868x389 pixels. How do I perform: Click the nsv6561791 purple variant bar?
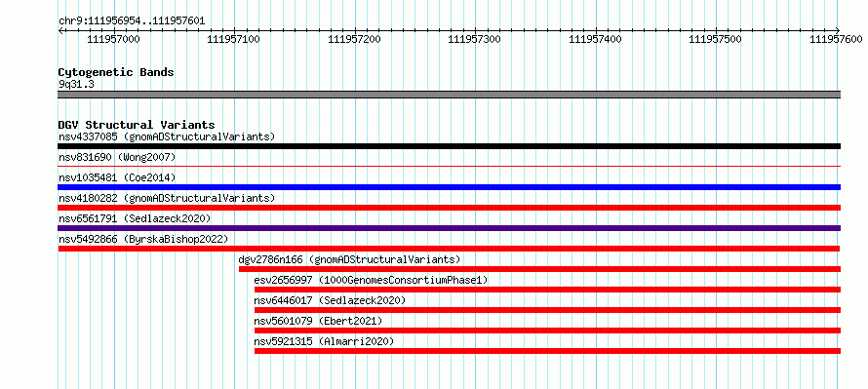pos(449,228)
